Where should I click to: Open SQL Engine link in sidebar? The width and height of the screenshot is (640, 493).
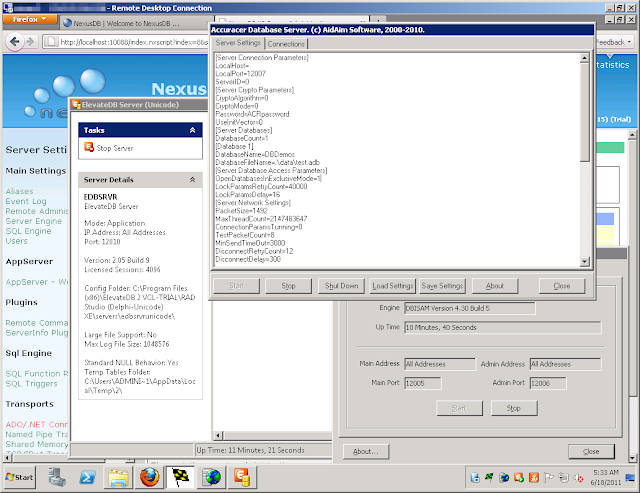click(28, 231)
